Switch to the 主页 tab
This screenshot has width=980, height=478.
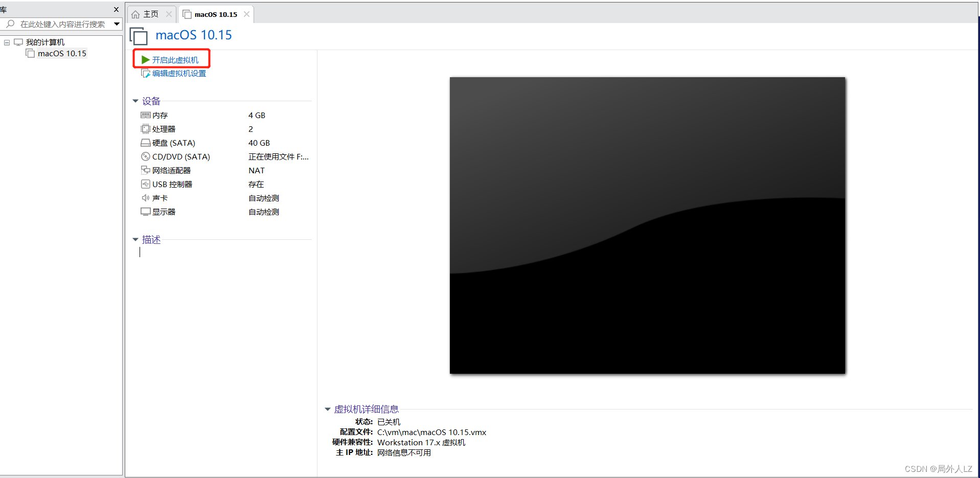tap(151, 14)
